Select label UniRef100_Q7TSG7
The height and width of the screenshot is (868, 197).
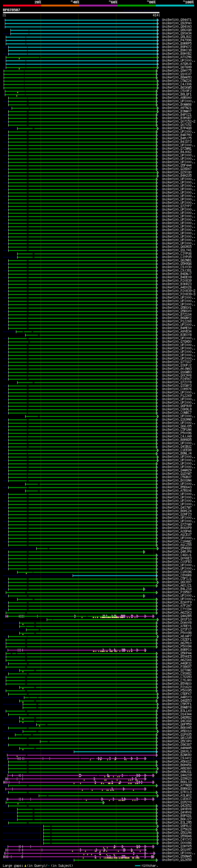point(176,362)
